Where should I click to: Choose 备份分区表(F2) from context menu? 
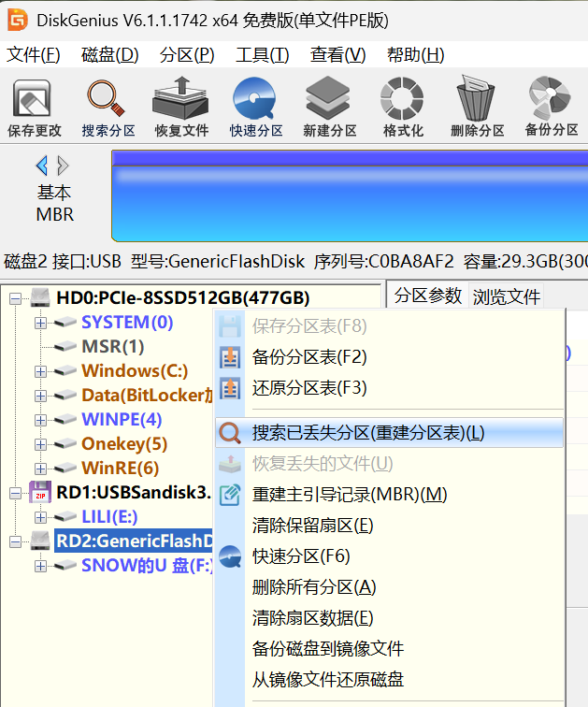pos(389,357)
